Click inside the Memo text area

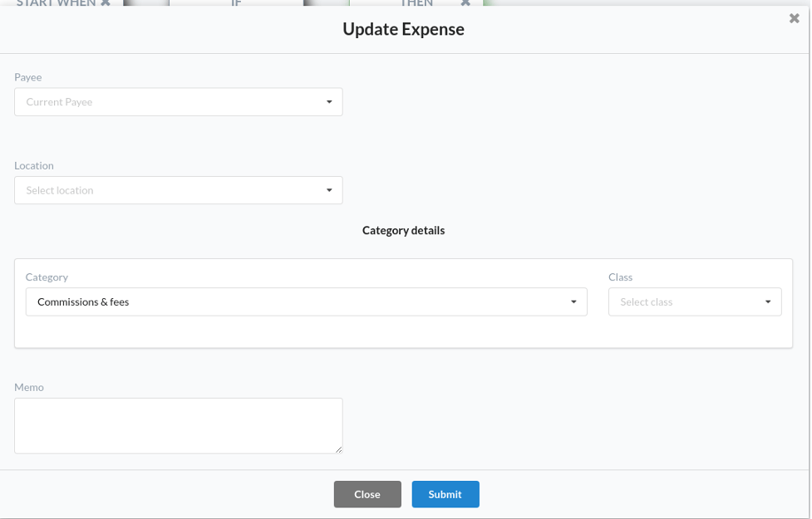pyautogui.click(x=178, y=426)
